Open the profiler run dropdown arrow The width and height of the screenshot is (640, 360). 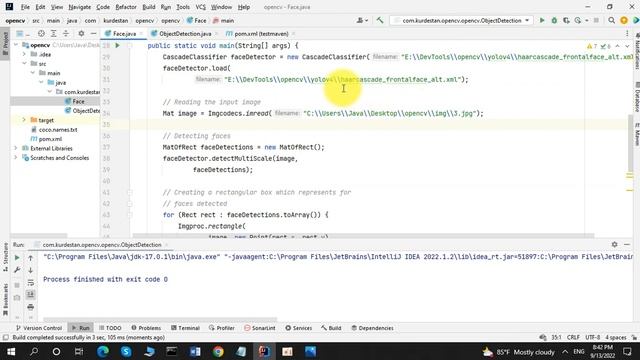coord(587,20)
